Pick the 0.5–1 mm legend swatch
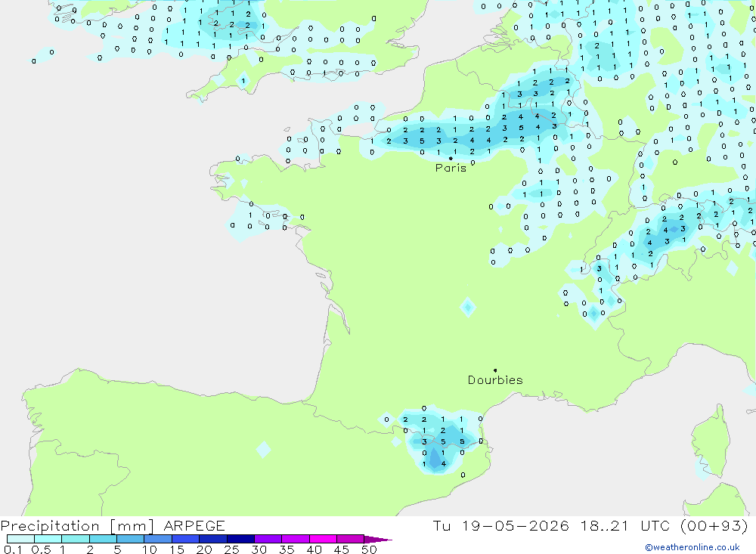Screen dimensions: 756x554 (x=48, y=539)
